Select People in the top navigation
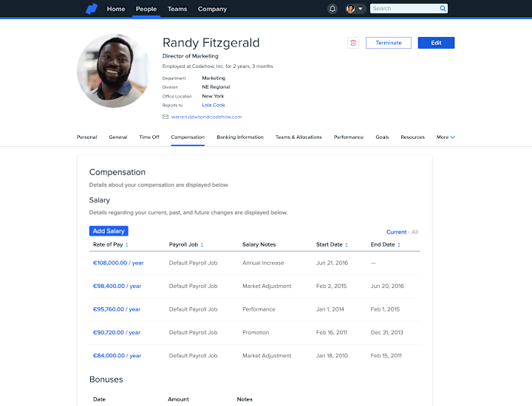 146,9
